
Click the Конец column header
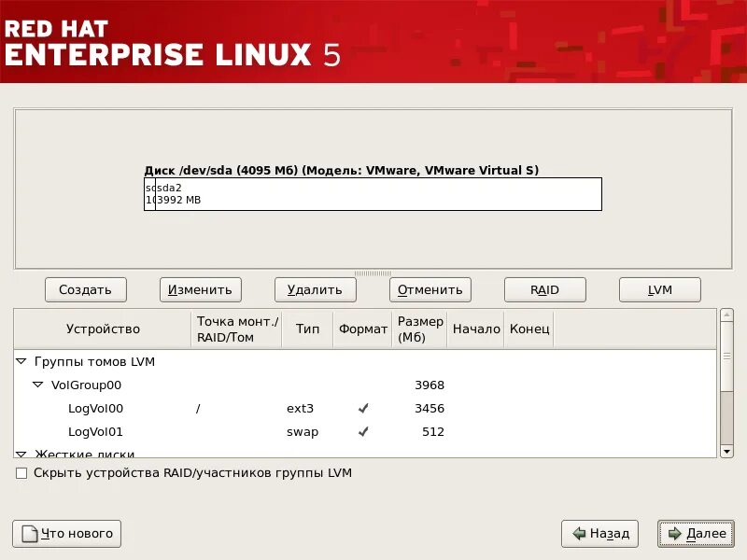click(x=529, y=329)
